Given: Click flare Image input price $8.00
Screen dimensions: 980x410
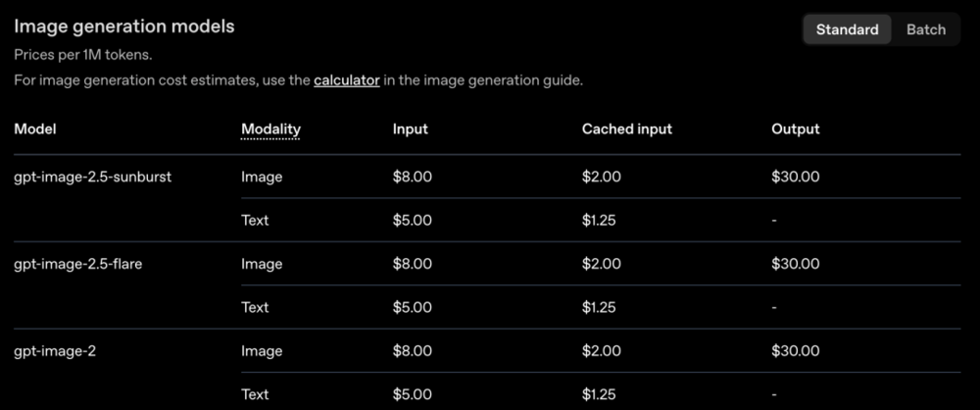Looking at the screenshot, I should click(412, 264).
